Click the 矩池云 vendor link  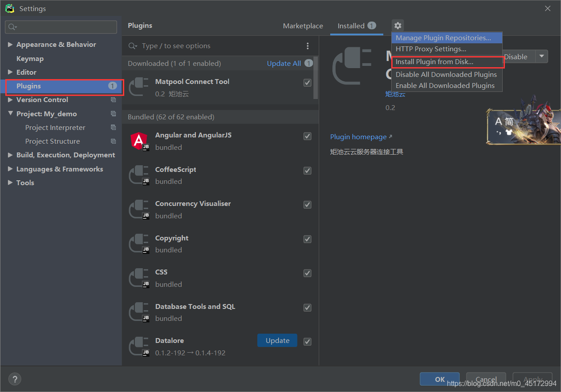[x=395, y=94]
